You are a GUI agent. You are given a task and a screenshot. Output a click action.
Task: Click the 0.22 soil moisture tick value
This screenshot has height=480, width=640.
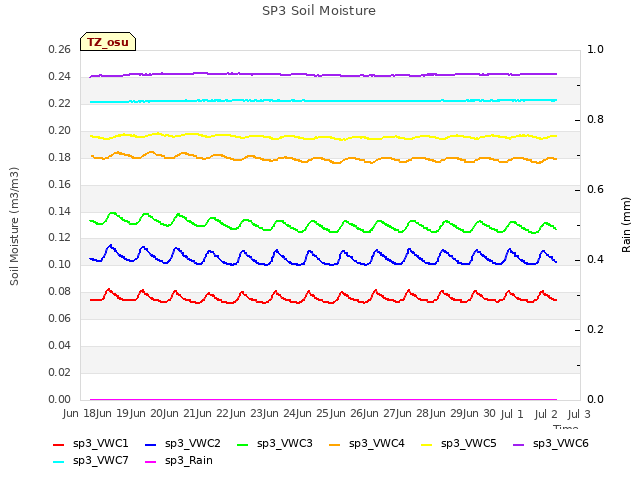coord(60,104)
